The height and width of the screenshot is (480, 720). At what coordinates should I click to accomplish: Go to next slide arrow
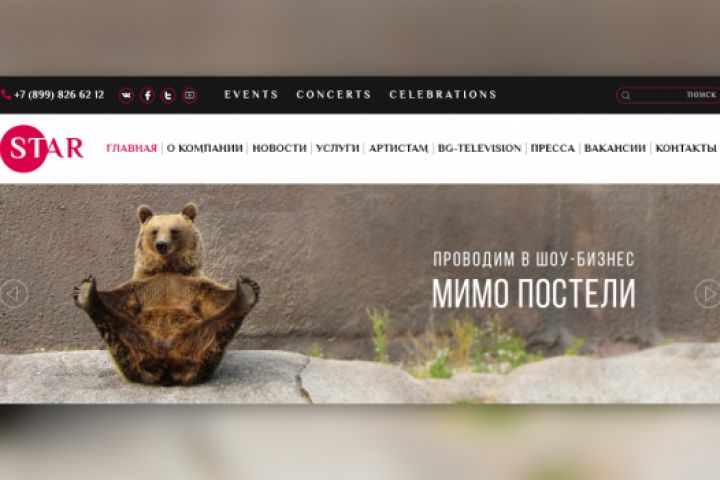pos(708,293)
